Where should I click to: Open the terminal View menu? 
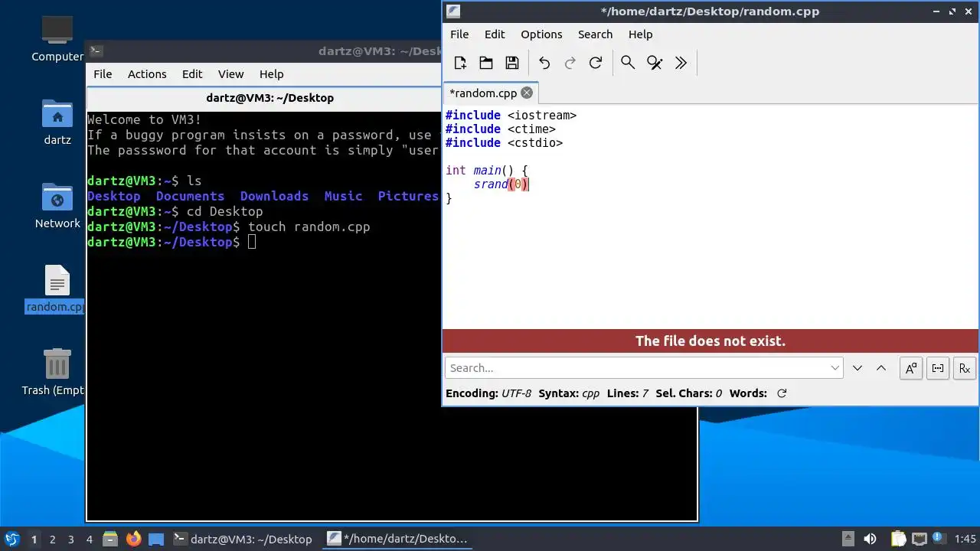coord(230,74)
